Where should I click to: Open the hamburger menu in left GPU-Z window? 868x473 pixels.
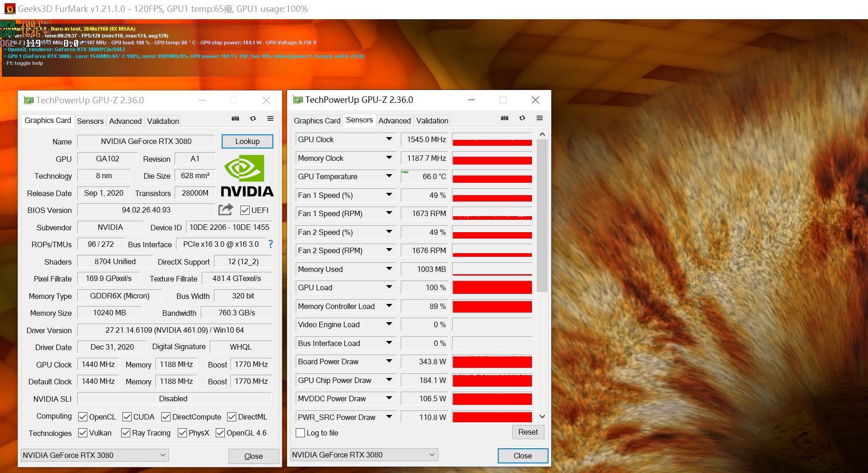tap(270, 118)
